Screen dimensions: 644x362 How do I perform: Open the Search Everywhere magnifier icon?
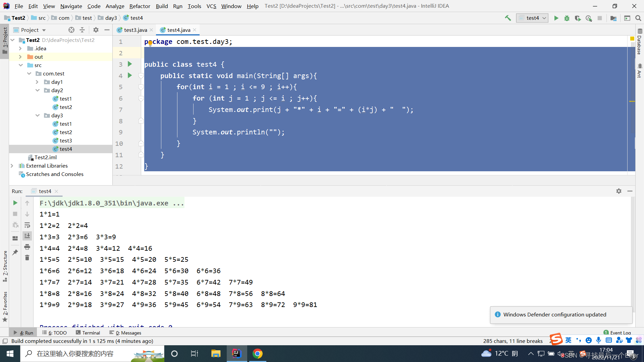tap(638, 18)
